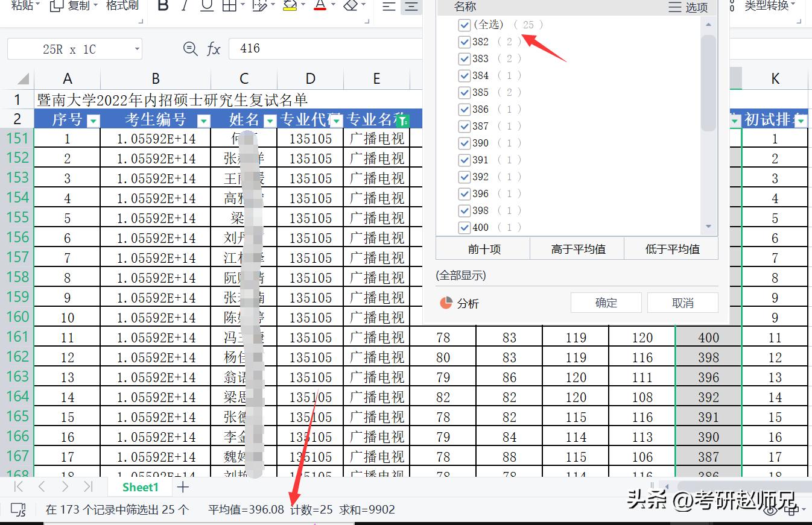This screenshot has height=525, width=812.
Task: Select the format painter (格式刷) tool
Action: 122,5
